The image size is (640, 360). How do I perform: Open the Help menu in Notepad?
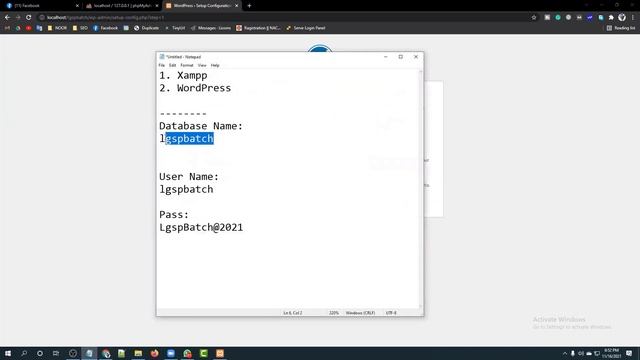(215, 65)
